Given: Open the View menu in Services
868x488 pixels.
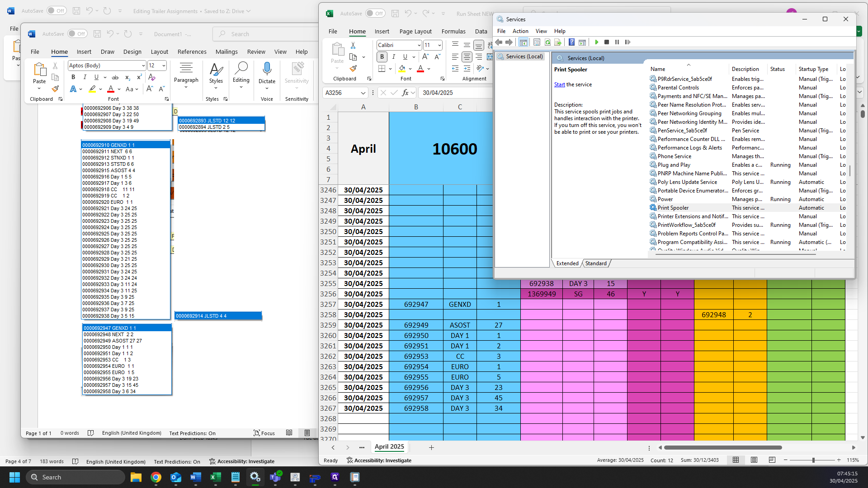Looking at the screenshot, I should point(541,31).
